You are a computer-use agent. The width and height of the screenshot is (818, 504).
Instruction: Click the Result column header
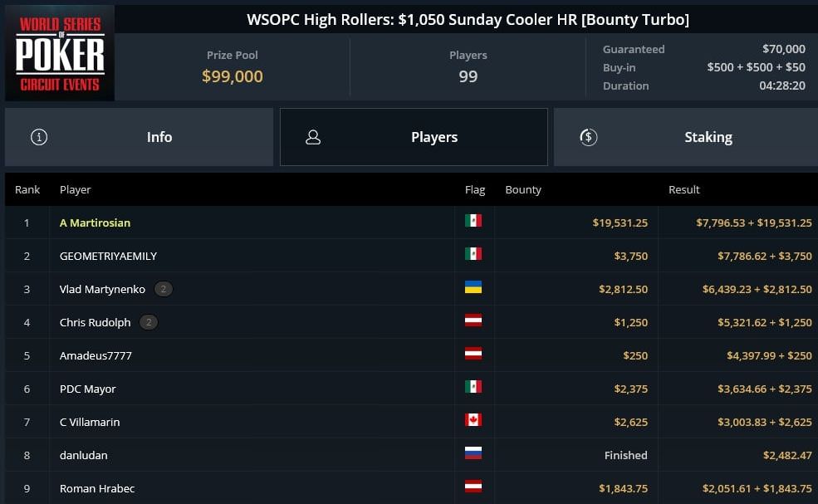[684, 190]
